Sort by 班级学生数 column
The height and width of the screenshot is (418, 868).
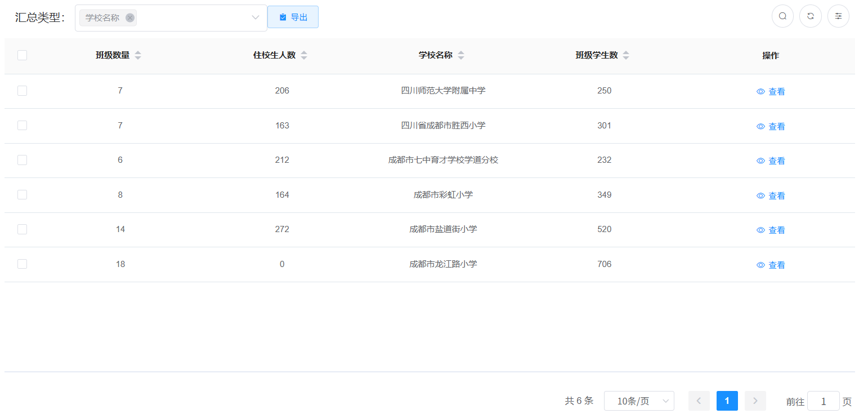(626, 55)
